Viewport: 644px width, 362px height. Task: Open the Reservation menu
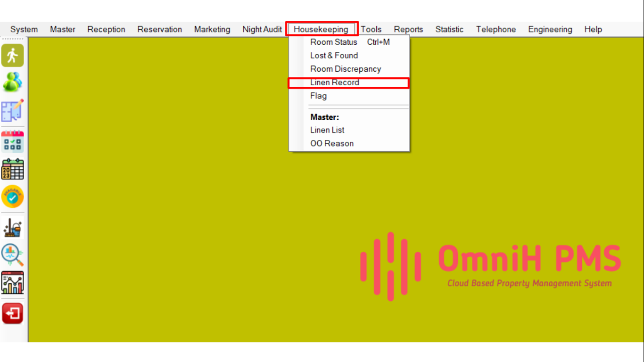[160, 29]
